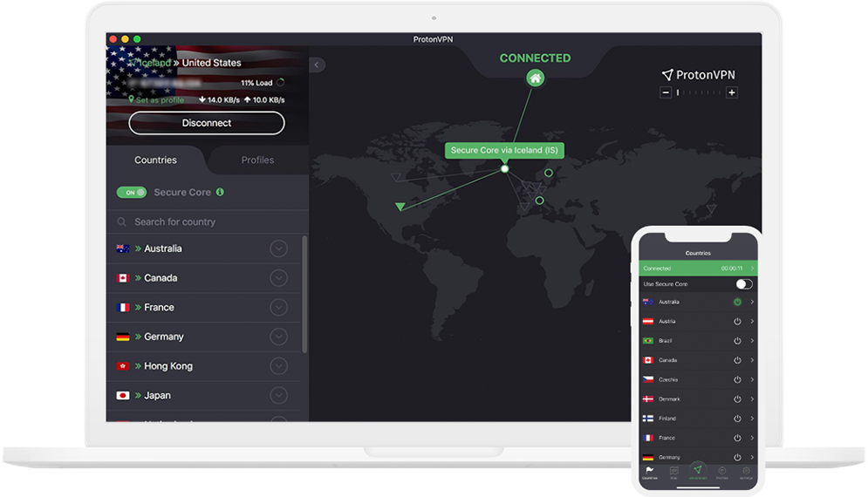The width and height of the screenshot is (868, 497).
Task: Click the country list vertical scrollbar
Action: 304,295
